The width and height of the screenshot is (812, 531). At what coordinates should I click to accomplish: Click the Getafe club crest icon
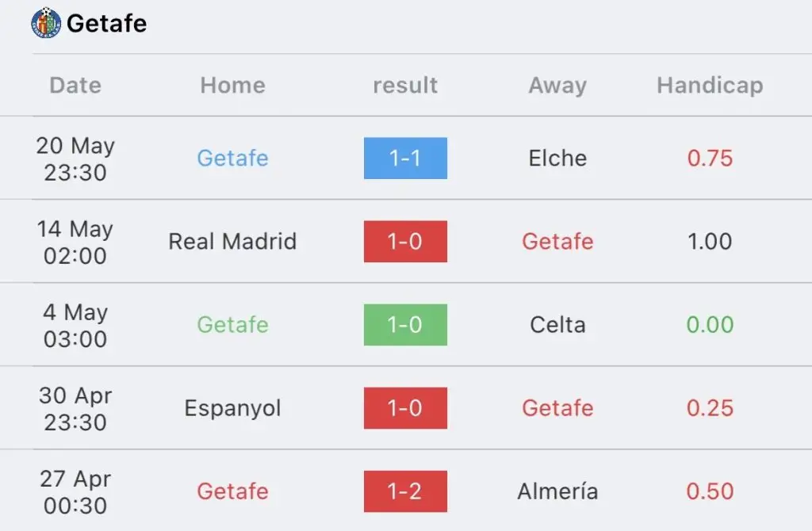pos(46,23)
